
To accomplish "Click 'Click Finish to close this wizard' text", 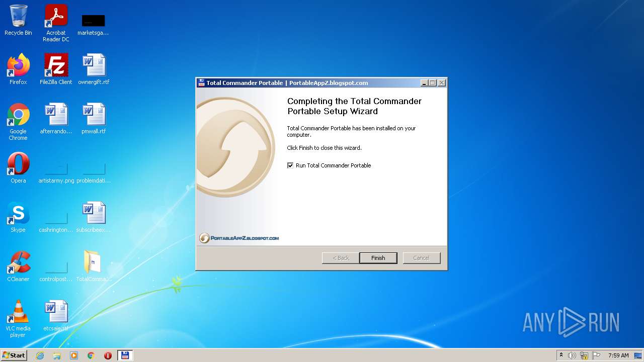I will pyautogui.click(x=325, y=148).
